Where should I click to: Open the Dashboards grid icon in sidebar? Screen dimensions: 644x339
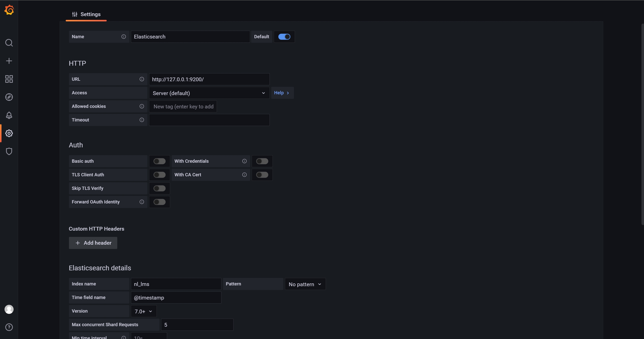click(x=9, y=79)
